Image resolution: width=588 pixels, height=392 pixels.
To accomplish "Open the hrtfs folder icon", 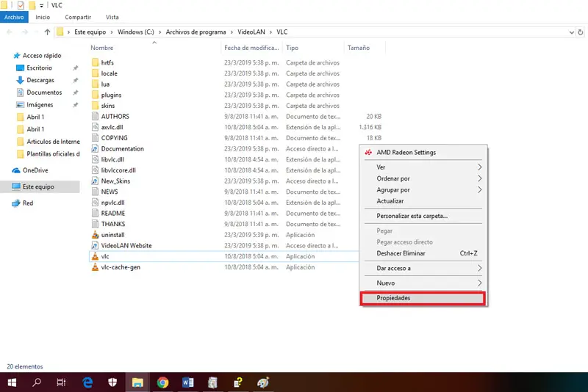I will pos(95,62).
